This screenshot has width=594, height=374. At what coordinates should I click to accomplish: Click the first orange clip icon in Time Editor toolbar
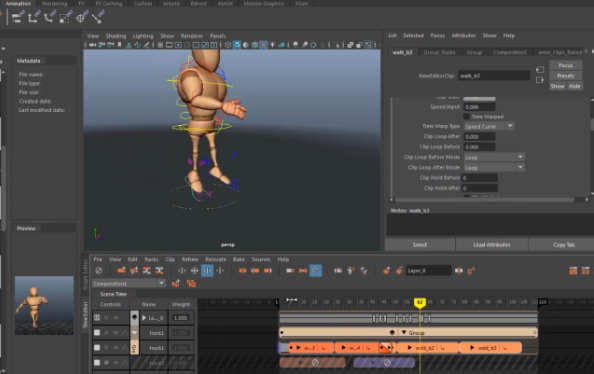[x=121, y=271]
